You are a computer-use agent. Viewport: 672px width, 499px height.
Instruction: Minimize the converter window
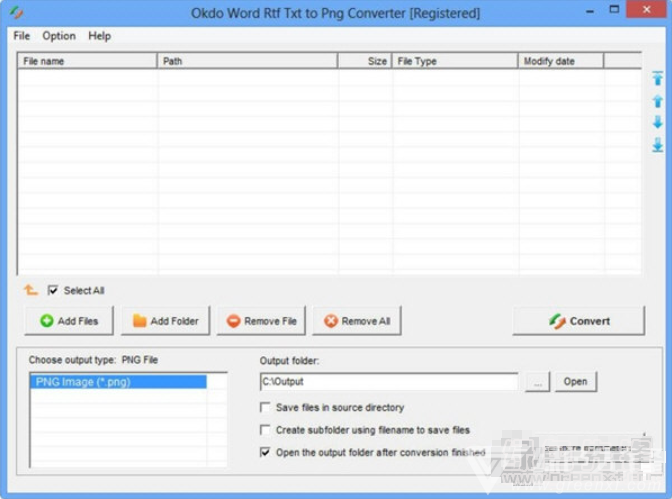[x=590, y=11]
